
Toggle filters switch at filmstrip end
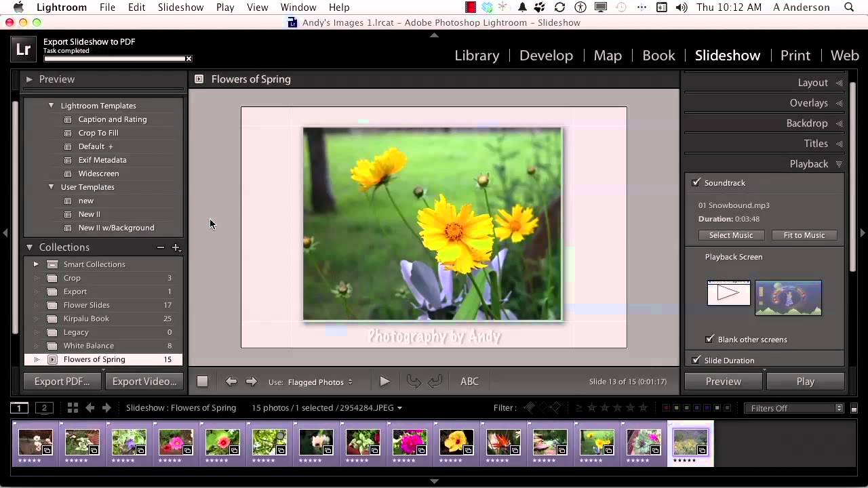coord(854,408)
